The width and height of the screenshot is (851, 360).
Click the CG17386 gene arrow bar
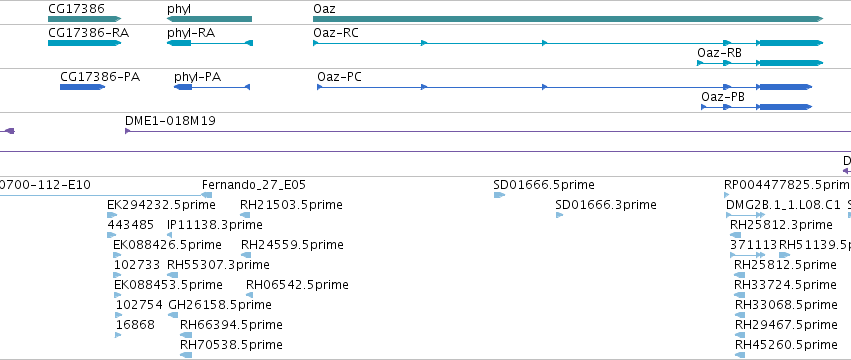[84, 19]
